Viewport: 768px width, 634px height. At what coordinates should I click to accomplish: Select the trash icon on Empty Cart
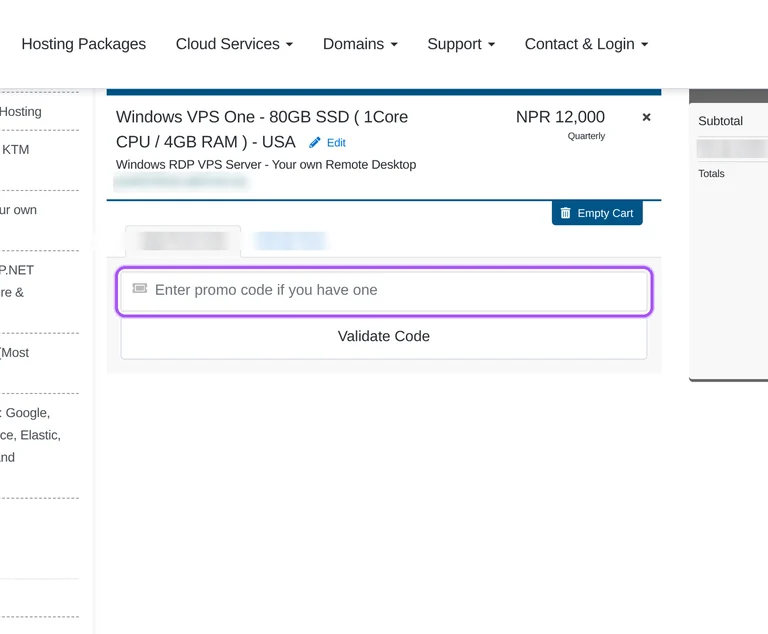[x=565, y=213]
